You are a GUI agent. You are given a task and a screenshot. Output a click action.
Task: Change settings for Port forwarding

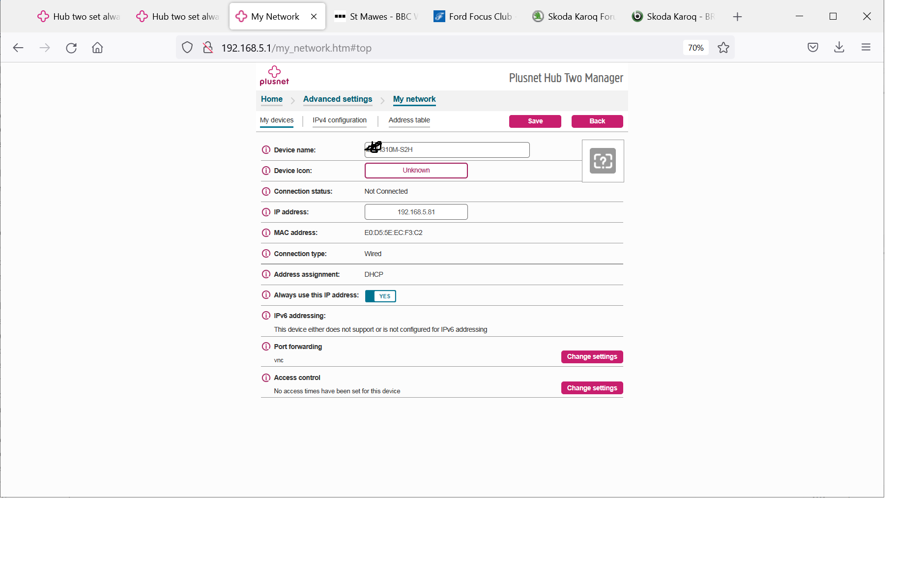[591, 356]
